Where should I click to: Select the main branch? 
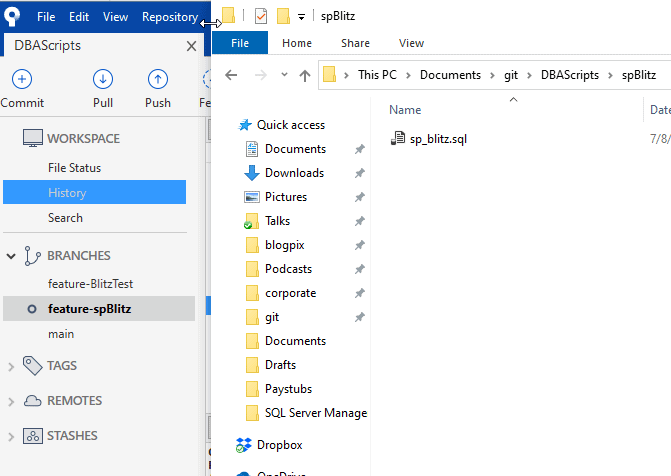click(x=61, y=334)
